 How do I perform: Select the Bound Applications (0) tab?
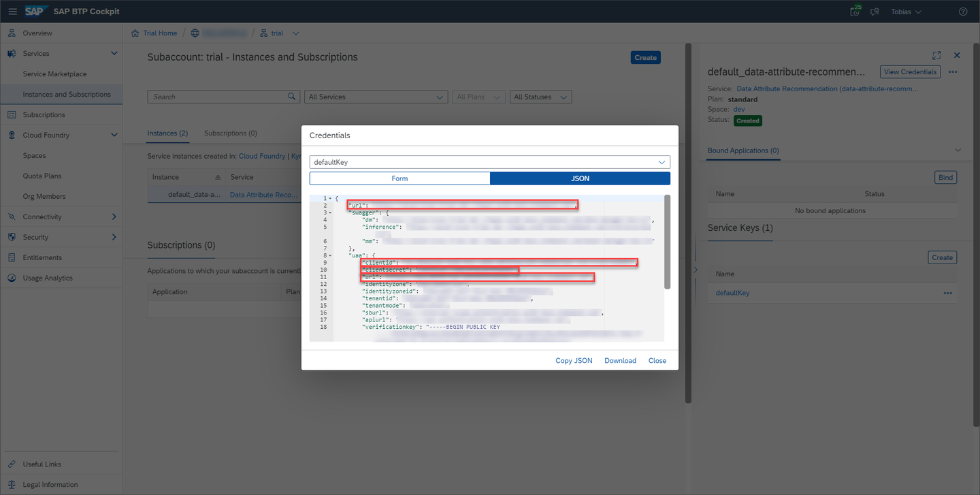tap(743, 150)
